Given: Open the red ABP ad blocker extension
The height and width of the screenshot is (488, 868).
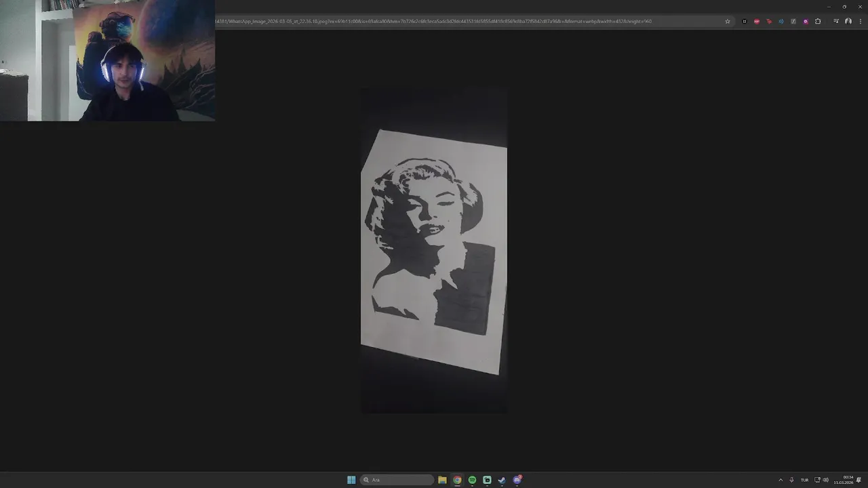Looking at the screenshot, I should (x=757, y=21).
